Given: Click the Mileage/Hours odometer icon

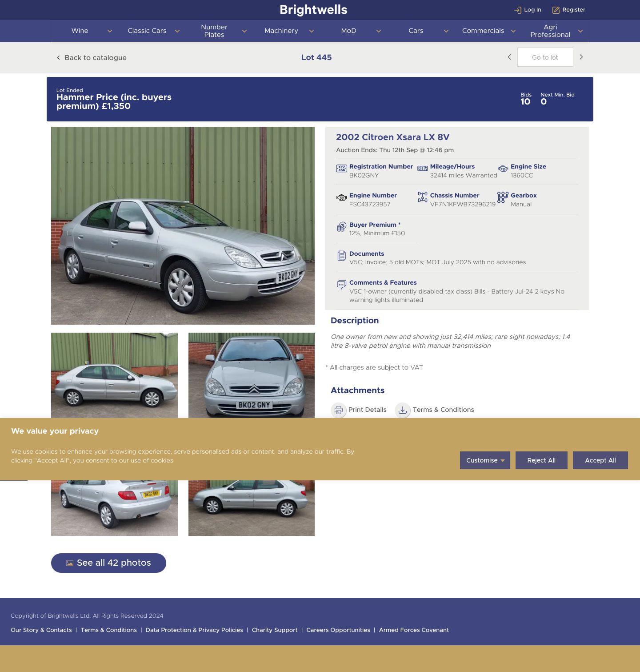Looking at the screenshot, I should 422,169.
